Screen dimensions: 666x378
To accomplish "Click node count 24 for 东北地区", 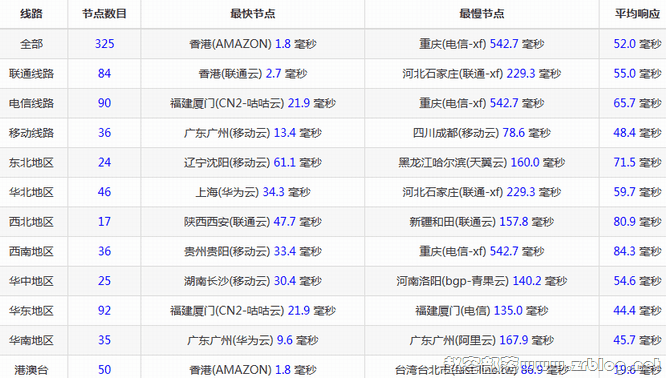I will point(104,162).
